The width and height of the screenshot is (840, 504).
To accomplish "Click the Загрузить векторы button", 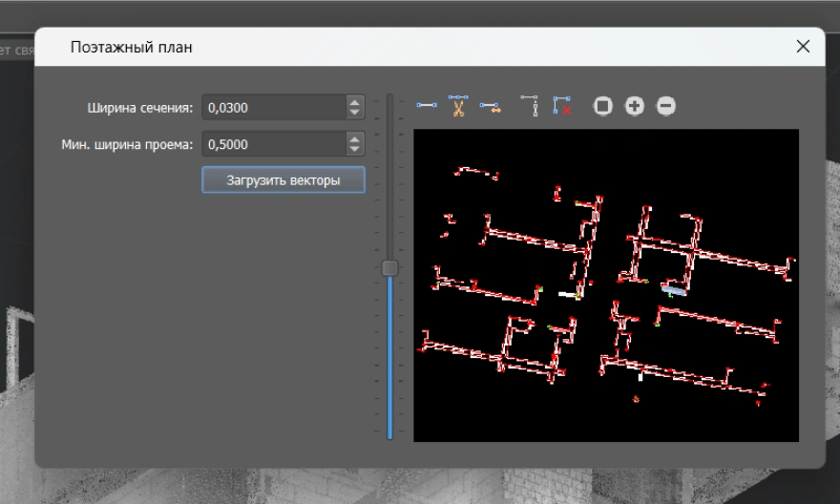I will 283,179.
